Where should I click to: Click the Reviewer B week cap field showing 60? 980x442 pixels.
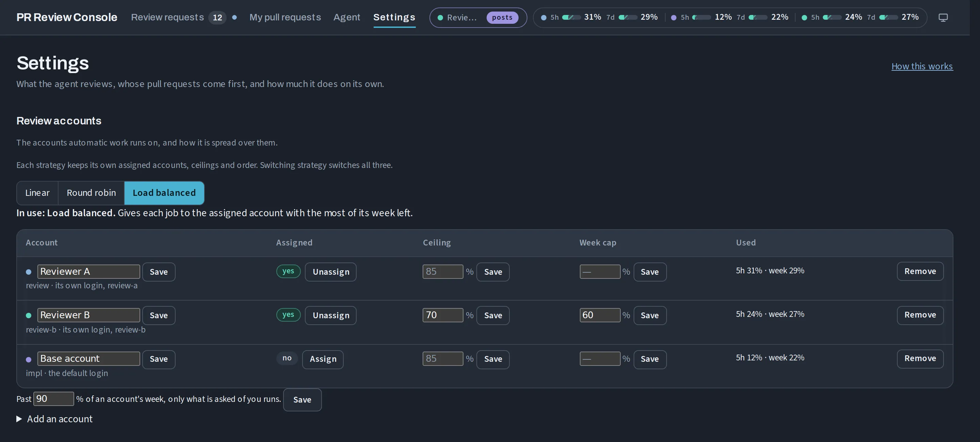click(x=600, y=315)
